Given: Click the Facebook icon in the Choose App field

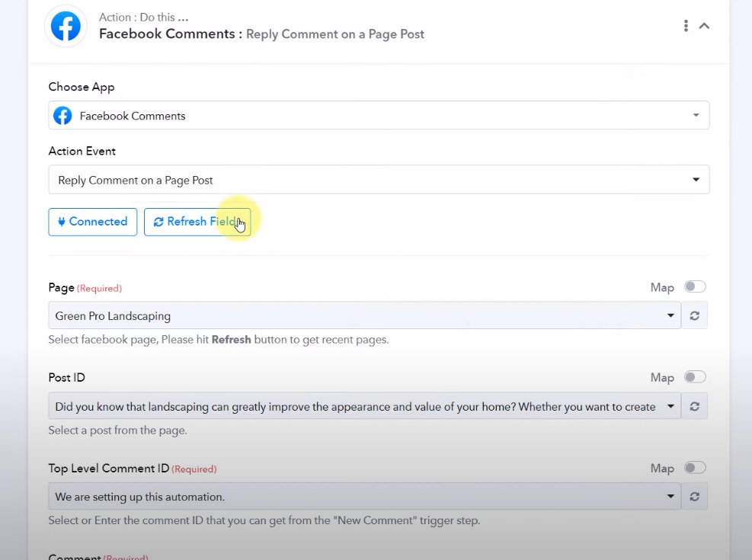Looking at the screenshot, I should [62, 116].
